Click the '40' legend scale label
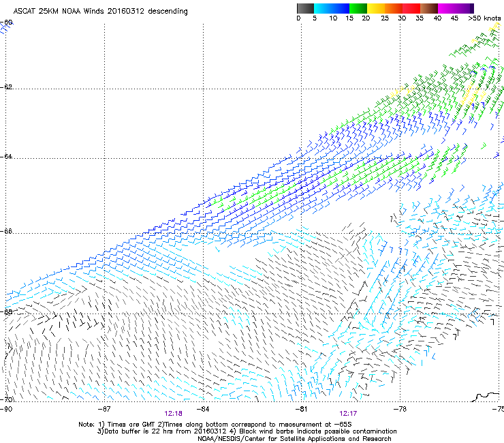 tap(437, 18)
